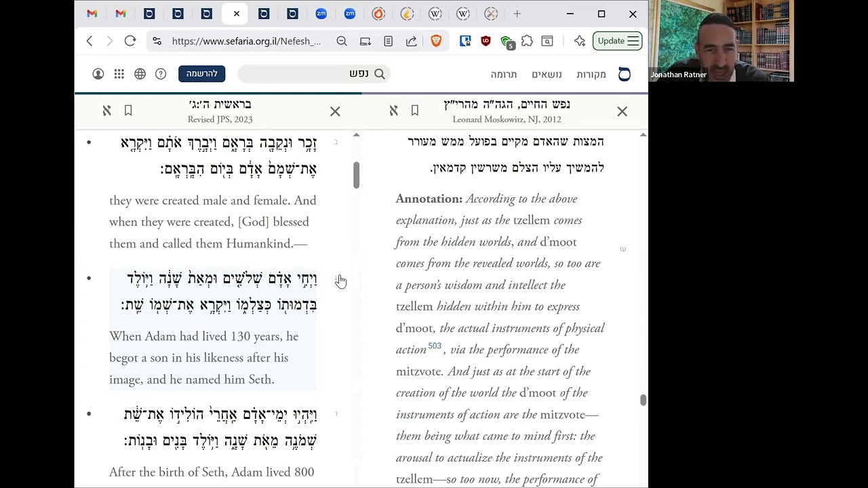The width and height of the screenshot is (868, 488).
Task: Open the first Wikipedia tab
Action: [435, 14]
